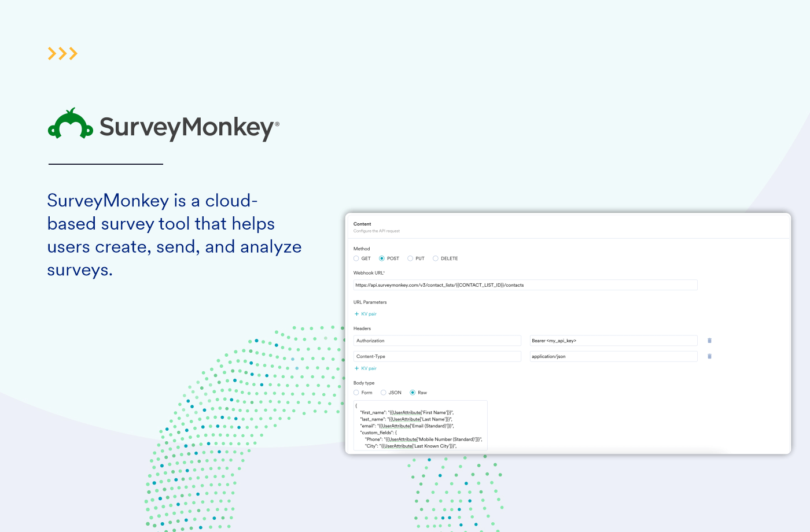Choose JSON body type
This screenshot has height=532, width=810.
tap(384, 393)
